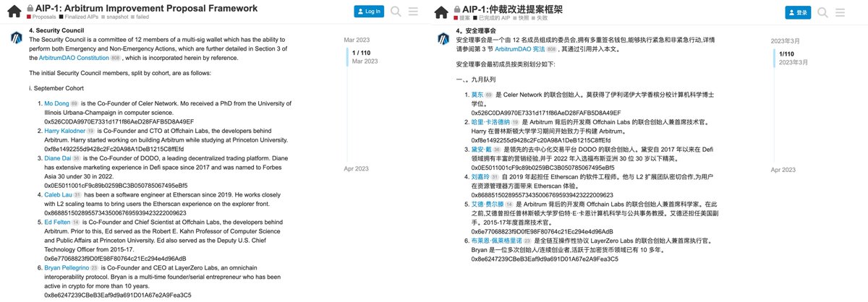Open the hamburger menu beside Log In
The width and height of the screenshot is (868, 302).
(x=414, y=12)
